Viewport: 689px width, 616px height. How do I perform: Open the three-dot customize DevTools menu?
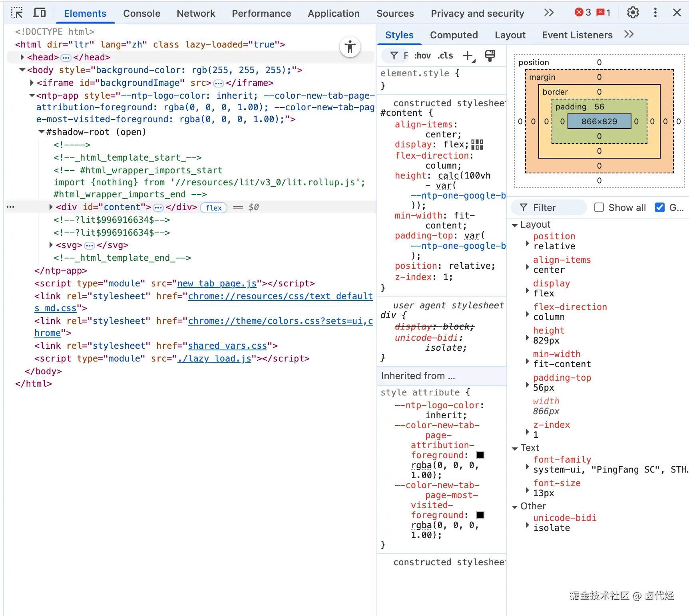click(655, 13)
